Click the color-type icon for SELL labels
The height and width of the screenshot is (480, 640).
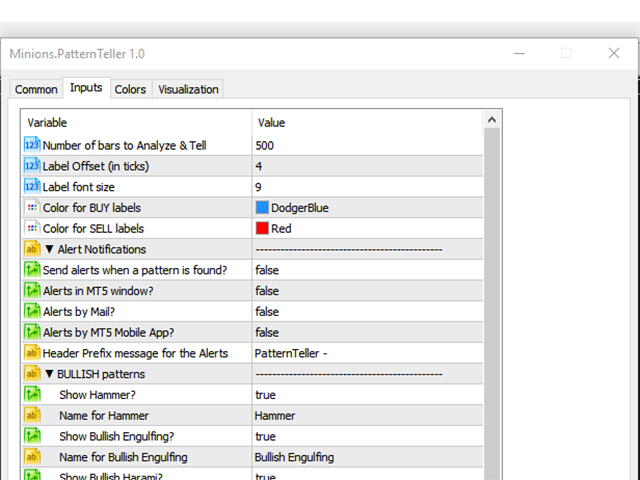[31, 228]
